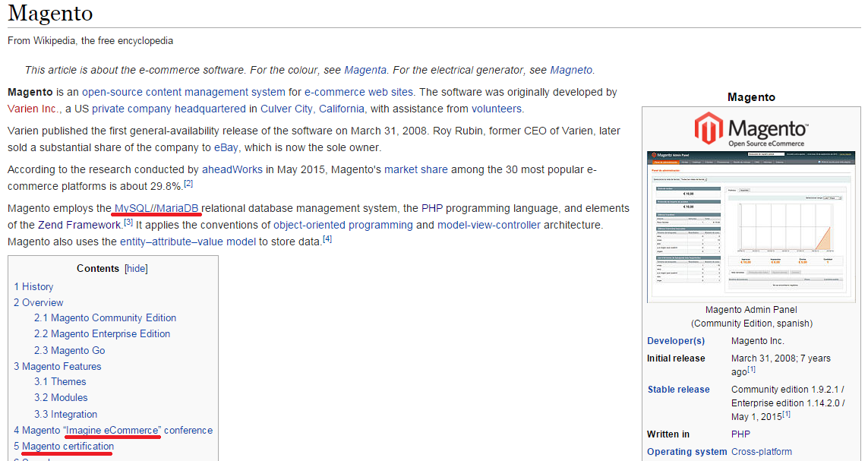Open the private company link
Screen dimensions: 868x461
(131, 109)
